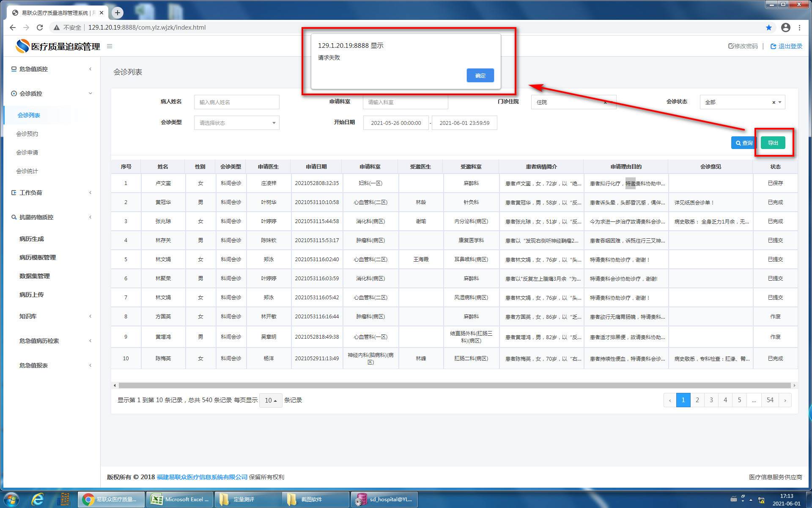812x508 pixels.
Task: Open a new browser tab
Action: point(118,13)
